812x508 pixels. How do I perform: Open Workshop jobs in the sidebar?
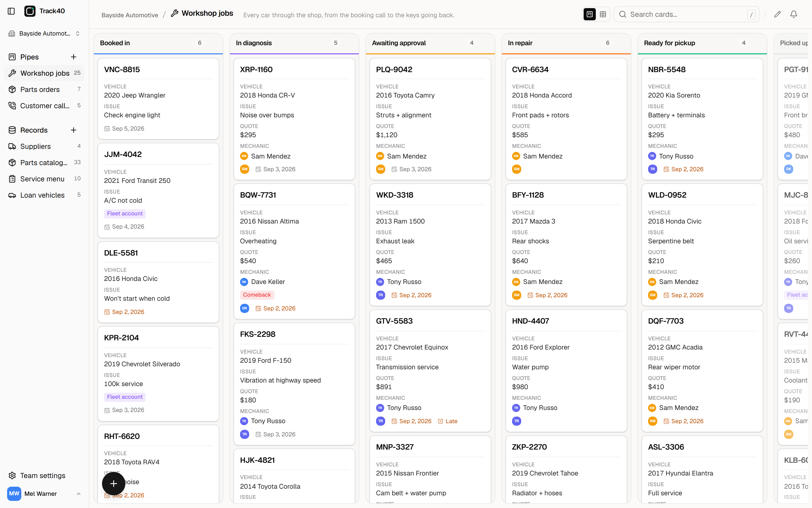point(44,73)
